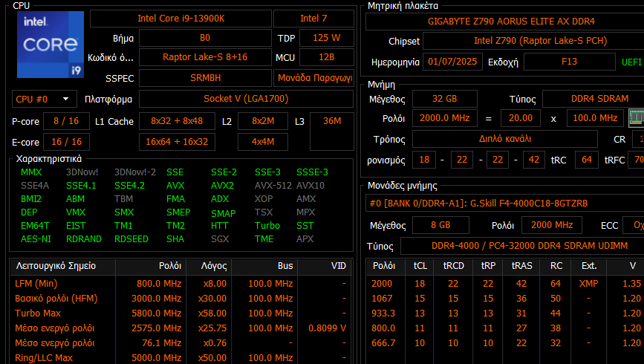Open the CPU #0 selector dropdown
644x364 pixels.
[44, 99]
